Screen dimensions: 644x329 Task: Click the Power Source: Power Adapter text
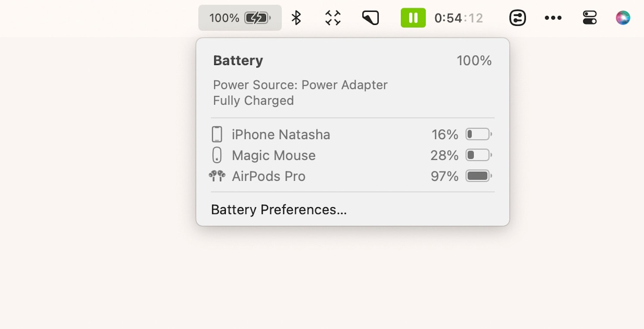coord(300,85)
